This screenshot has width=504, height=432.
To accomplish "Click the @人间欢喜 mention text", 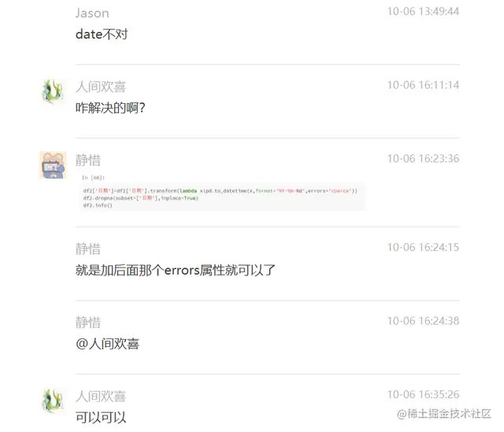I will 107,344.
